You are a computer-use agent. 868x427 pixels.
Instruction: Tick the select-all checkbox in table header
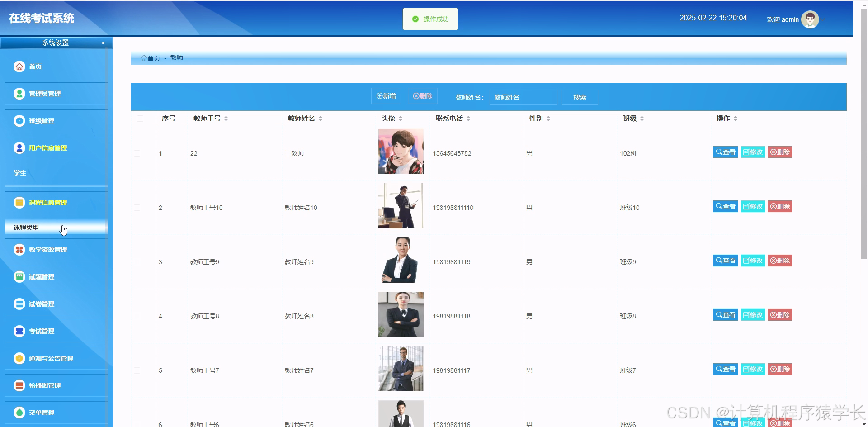(140, 119)
